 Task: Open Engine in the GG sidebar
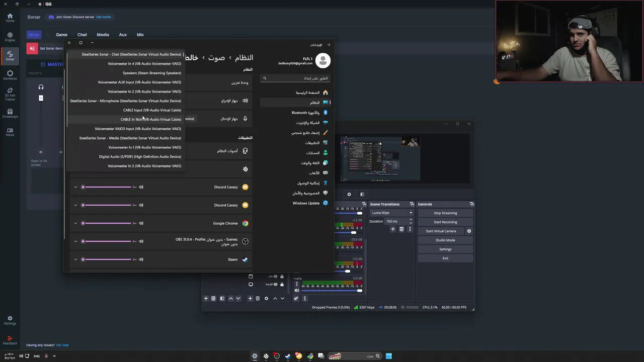[x=10, y=37]
